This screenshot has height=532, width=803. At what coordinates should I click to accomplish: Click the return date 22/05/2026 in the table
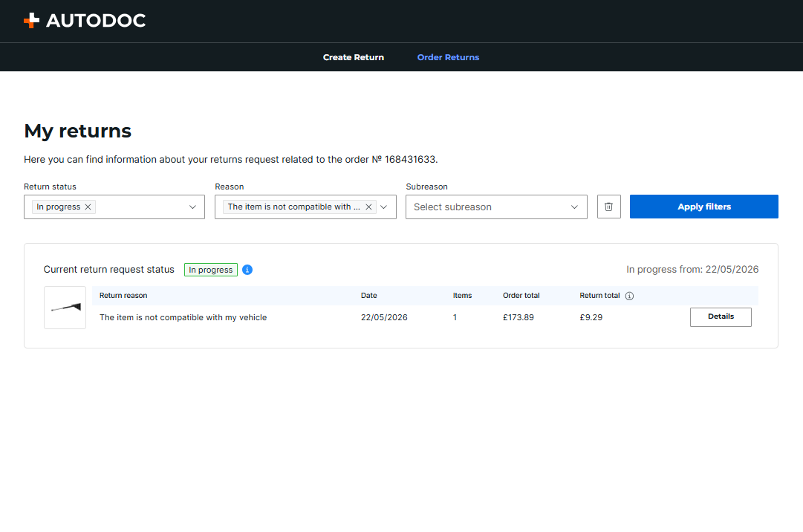pyautogui.click(x=384, y=317)
